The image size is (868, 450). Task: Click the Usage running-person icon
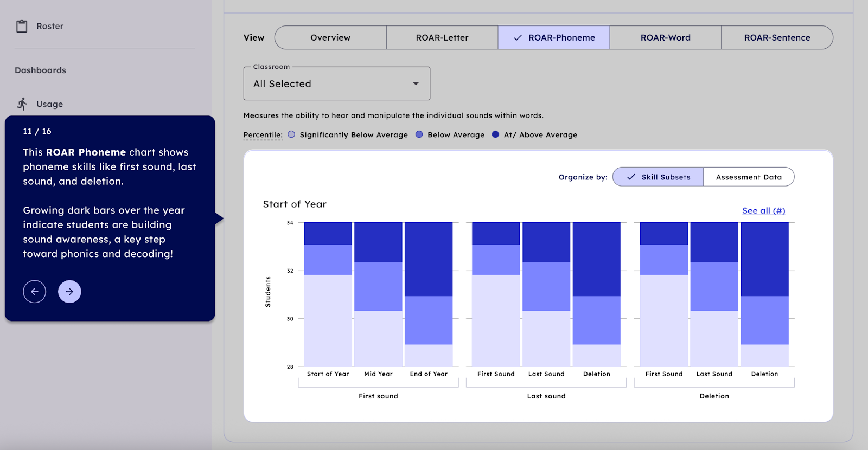(22, 104)
